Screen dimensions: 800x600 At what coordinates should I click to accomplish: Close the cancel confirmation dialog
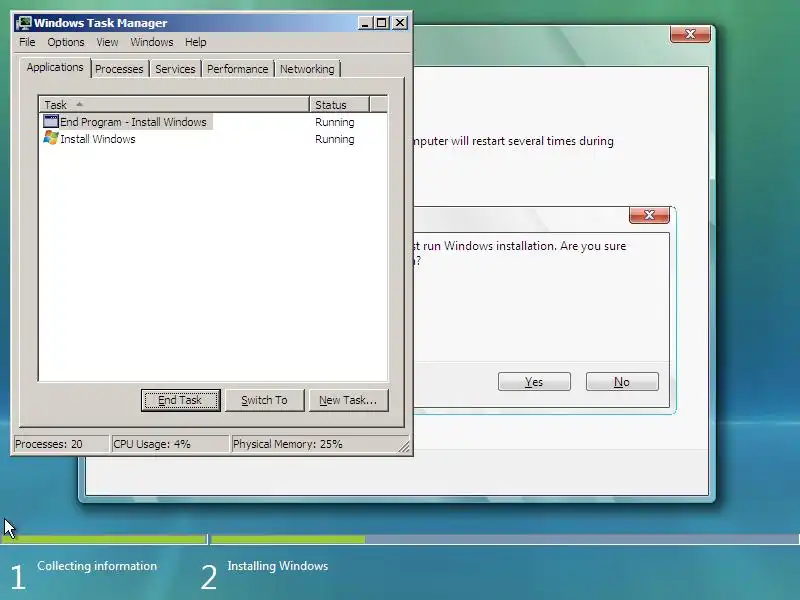(x=649, y=215)
